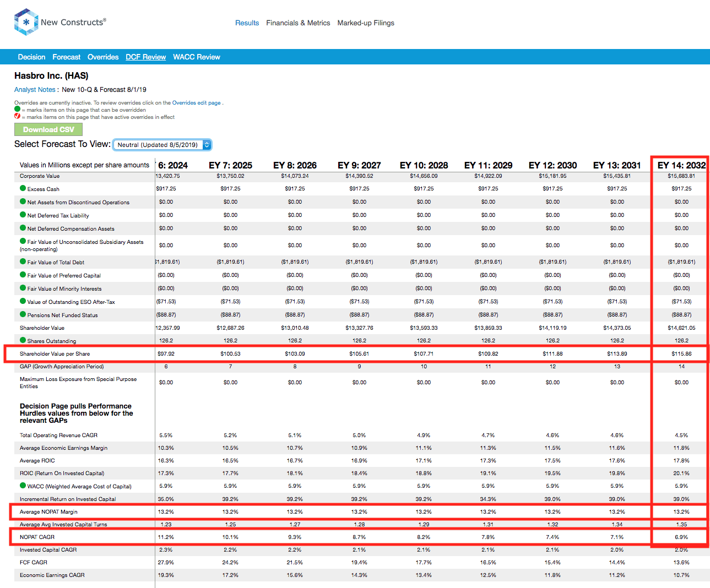The height and width of the screenshot is (588, 710).
Task: Click the 6.9% NOPAT CAGR value
Action: 681,537
